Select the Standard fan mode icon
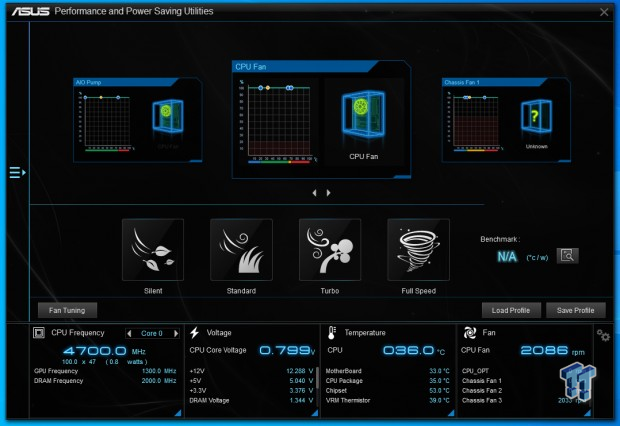This screenshot has width=620, height=426. (x=241, y=250)
